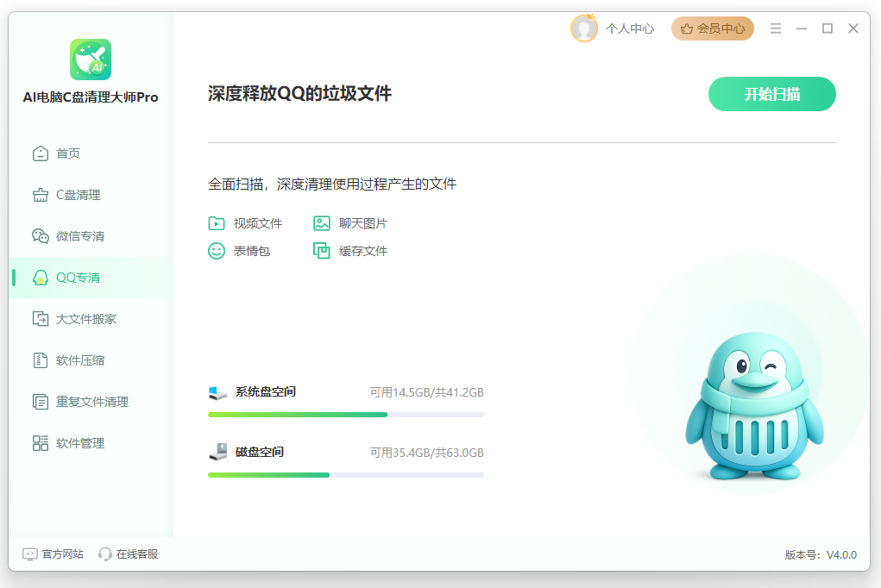Open the hamburger menu icon
This screenshot has width=881, height=588.
[776, 28]
